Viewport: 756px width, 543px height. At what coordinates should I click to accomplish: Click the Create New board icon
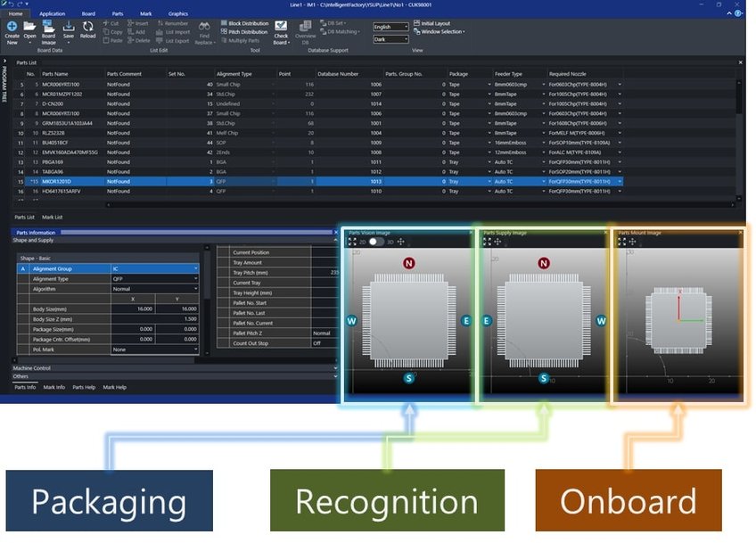coord(12,27)
